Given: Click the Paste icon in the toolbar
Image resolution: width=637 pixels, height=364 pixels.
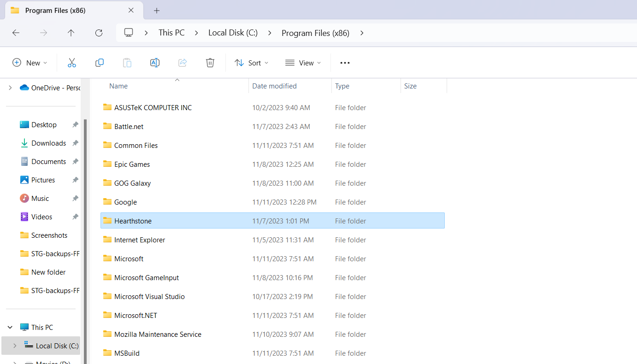Looking at the screenshot, I should click(x=127, y=62).
